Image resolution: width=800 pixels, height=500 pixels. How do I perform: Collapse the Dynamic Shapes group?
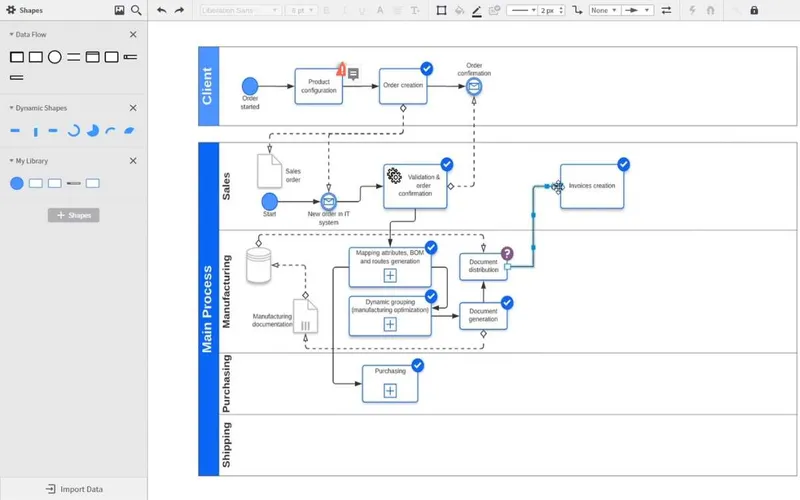[x=11, y=108]
